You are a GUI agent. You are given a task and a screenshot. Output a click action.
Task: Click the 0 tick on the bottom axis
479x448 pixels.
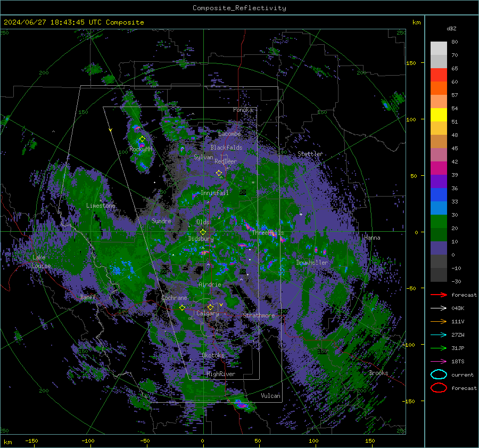tap(202, 441)
